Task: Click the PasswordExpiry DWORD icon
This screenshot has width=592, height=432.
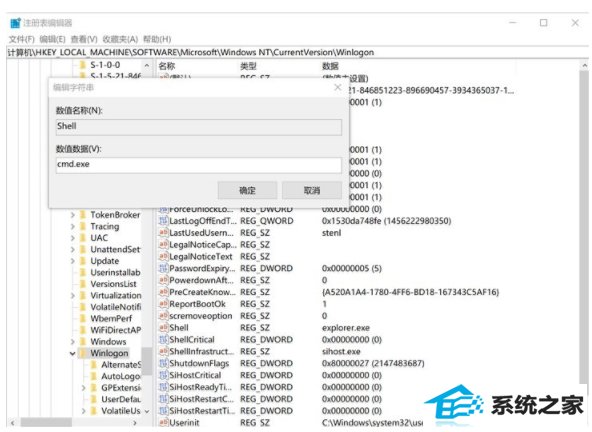Action: tap(163, 268)
